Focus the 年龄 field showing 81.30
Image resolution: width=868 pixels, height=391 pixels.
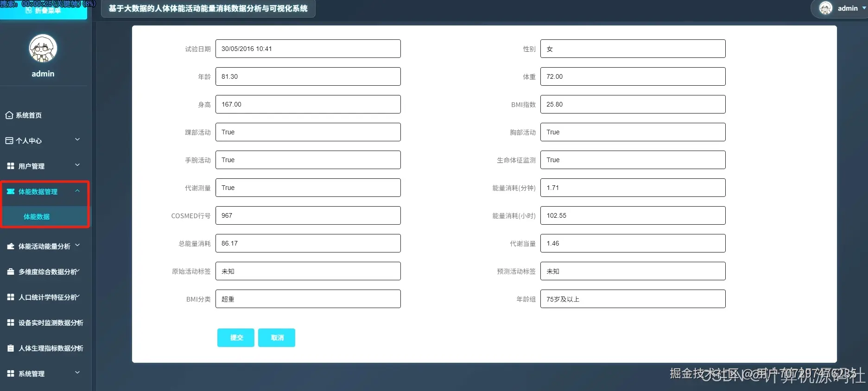click(308, 76)
